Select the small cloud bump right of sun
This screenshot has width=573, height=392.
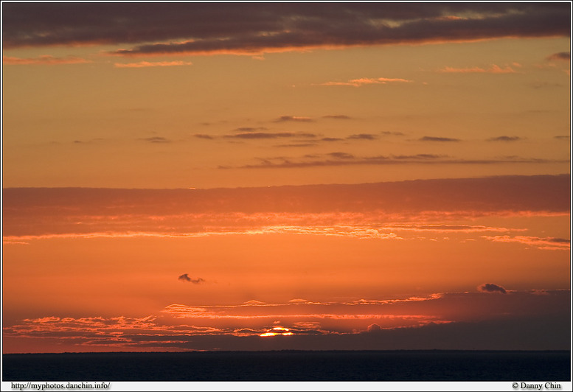point(374,327)
